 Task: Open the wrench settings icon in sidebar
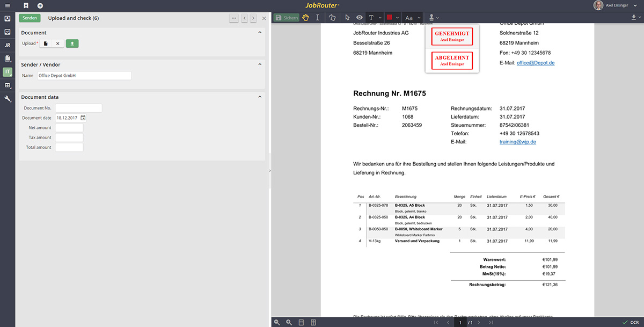pyautogui.click(x=8, y=99)
